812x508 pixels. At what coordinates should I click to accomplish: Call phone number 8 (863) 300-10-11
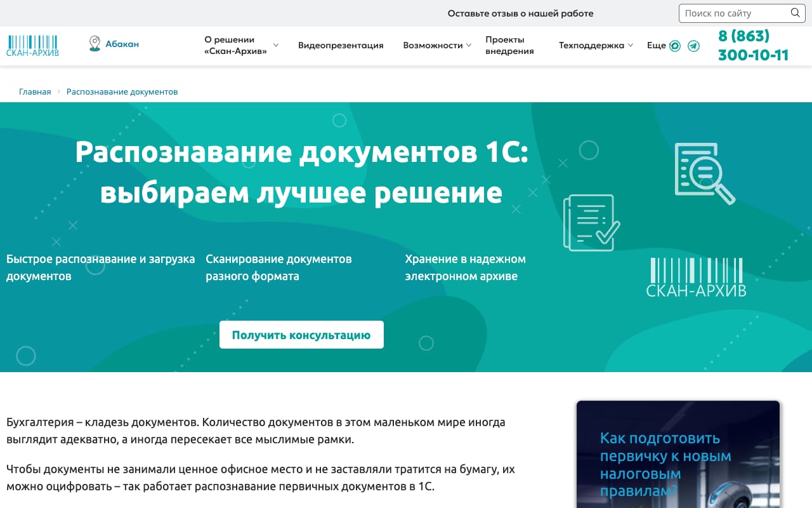click(753, 45)
